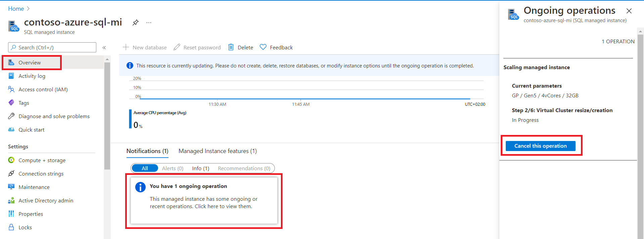Click the Properties icon
The width and height of the screenshot is (644, 239).
(11, 214)
